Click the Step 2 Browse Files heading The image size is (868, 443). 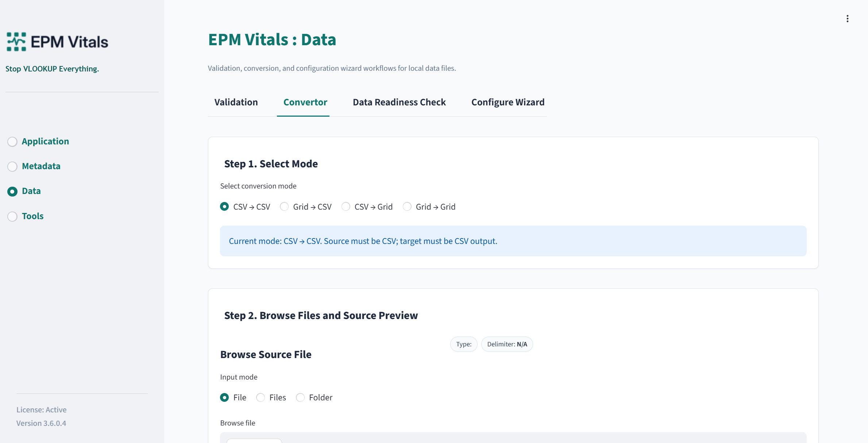point(321,315)
